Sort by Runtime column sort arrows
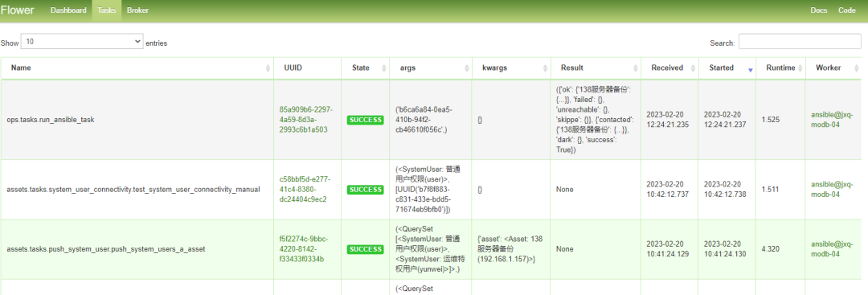This screenshot has width=868, height=295. (800, 68)
